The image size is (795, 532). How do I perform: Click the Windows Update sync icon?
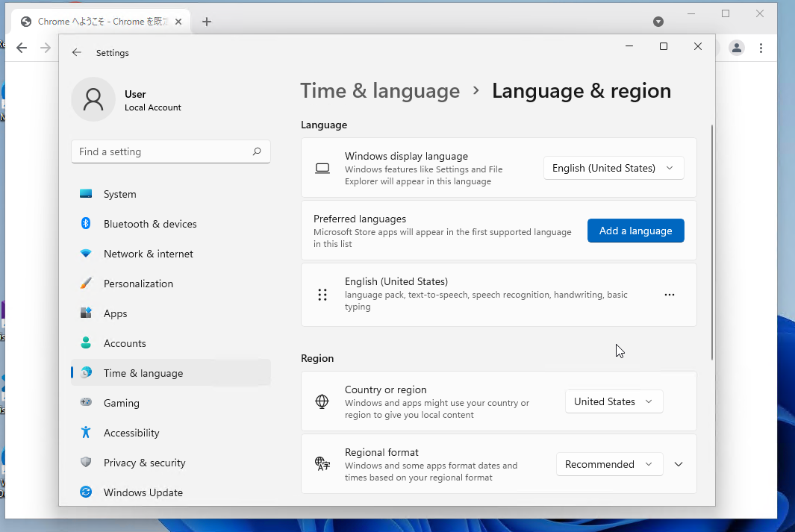pyautogui.click(x=86, y=492)
